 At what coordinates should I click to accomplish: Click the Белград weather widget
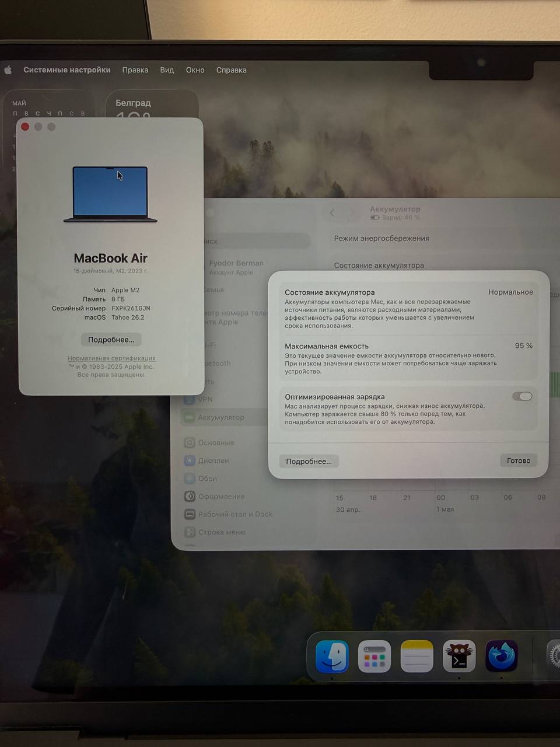coord(153,104)
